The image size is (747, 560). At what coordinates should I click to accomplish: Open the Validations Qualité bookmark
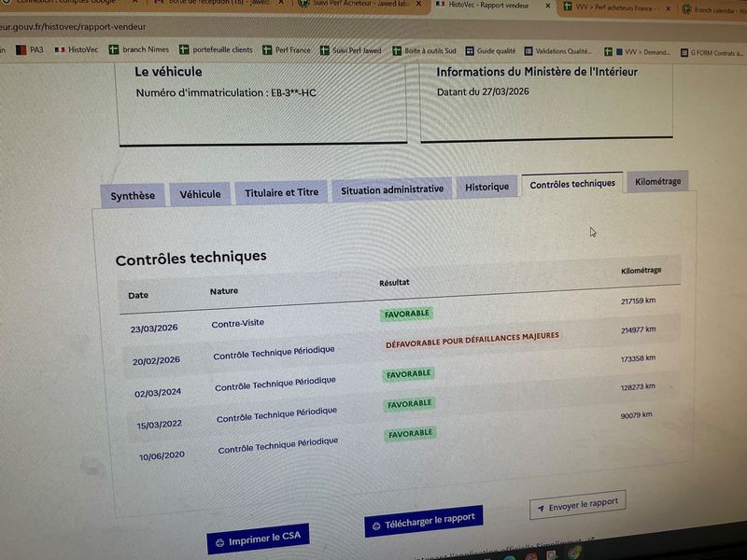[557, 51]
